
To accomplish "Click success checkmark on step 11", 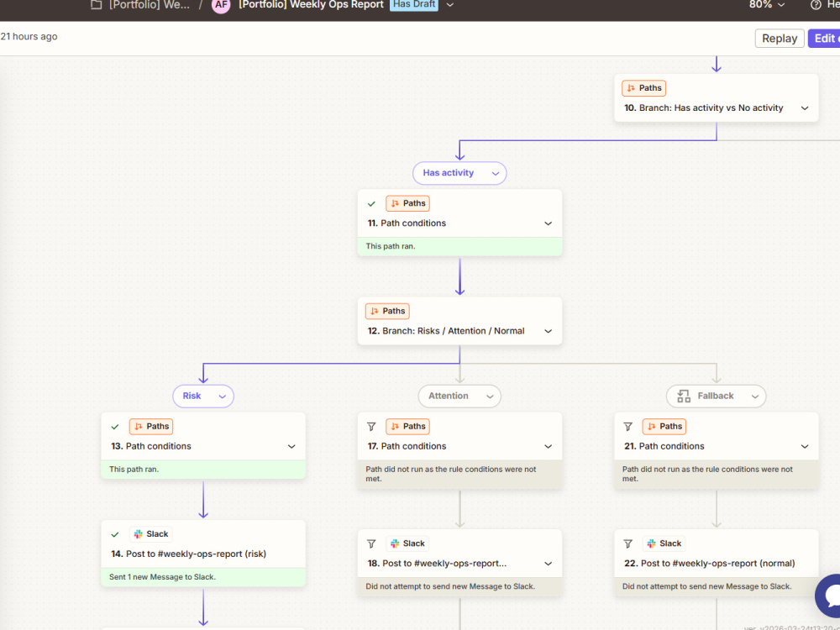I will 371,203.
